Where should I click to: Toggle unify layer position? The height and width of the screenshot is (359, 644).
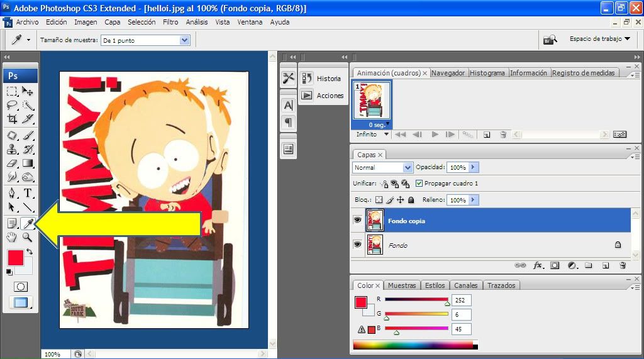tap(384, 184)
